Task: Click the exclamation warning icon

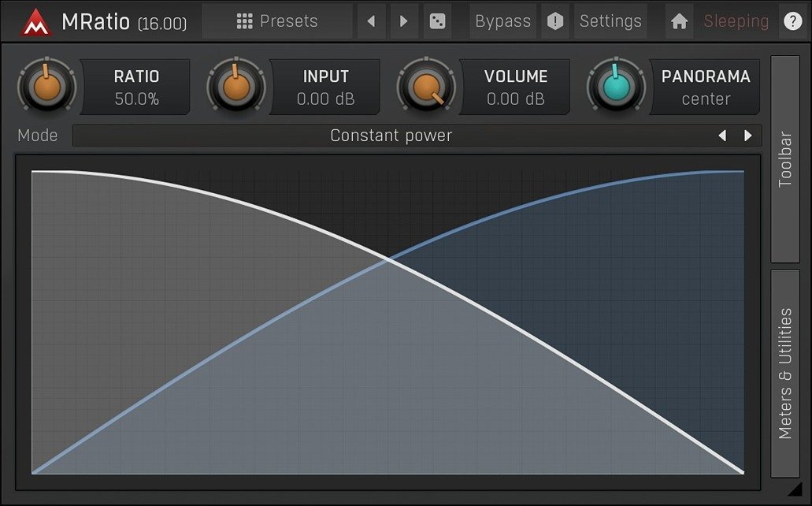Action: tap(555, 21)
